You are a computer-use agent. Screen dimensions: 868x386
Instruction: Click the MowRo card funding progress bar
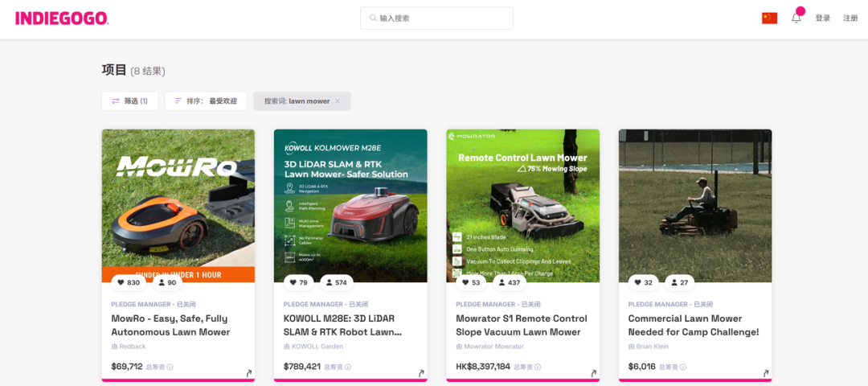click(x=178, y=380)
